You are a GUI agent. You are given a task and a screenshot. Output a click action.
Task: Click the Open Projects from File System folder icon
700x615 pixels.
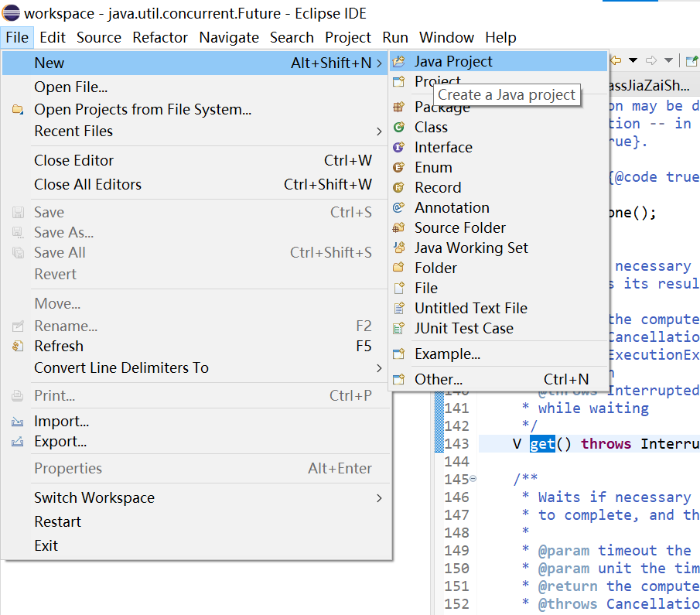[x=18, y=109]
